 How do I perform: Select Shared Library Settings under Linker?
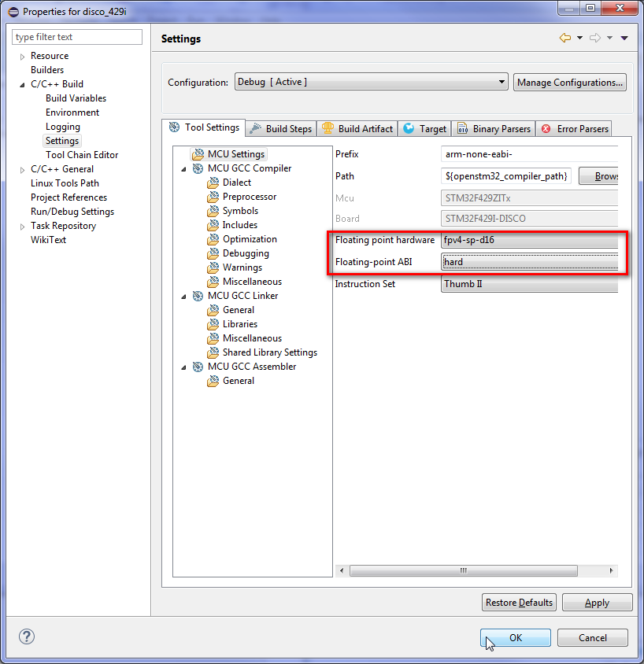[269, 352]
